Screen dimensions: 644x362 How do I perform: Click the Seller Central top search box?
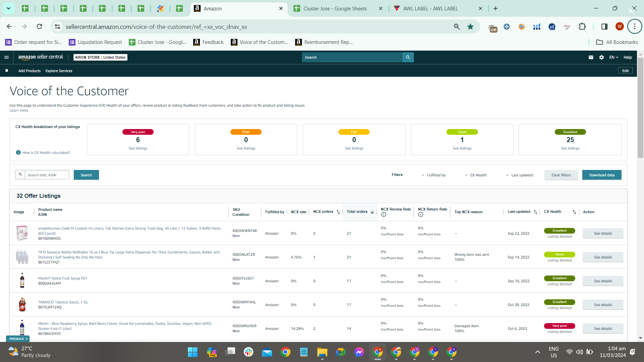[352, 57]
